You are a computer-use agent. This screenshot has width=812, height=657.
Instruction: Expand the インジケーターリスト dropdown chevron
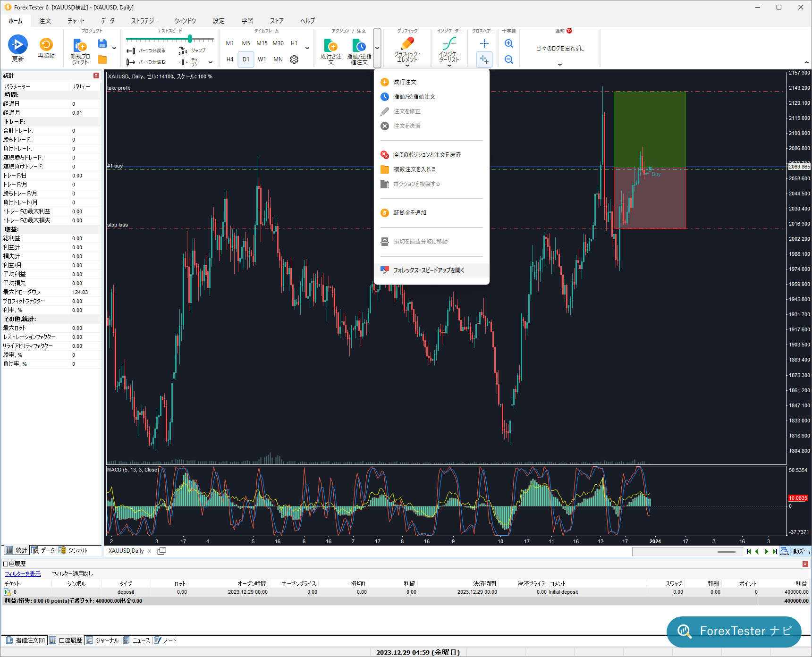point(449,66)
